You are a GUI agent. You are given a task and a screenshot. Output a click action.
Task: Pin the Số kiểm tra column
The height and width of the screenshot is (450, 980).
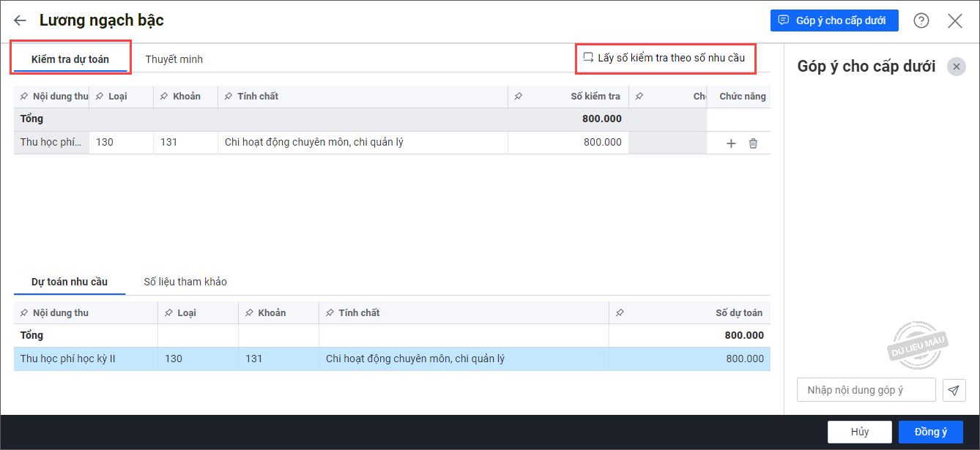point(519,97)
